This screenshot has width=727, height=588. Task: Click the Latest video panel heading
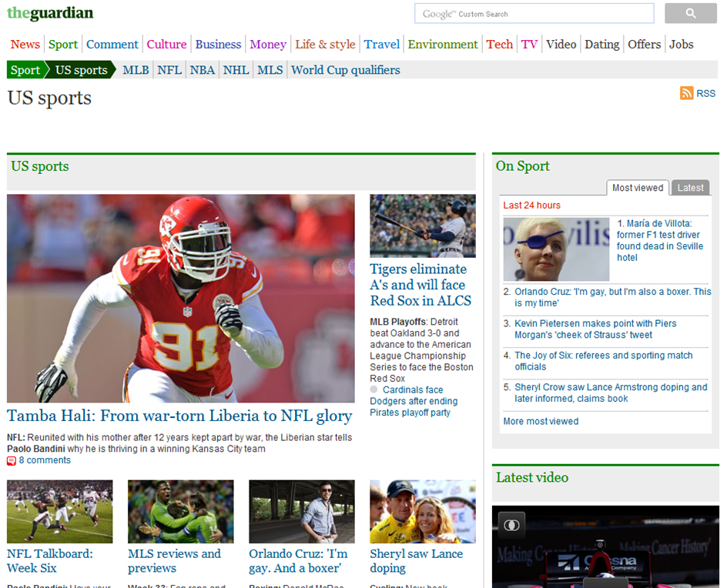[x=532, y=477]
